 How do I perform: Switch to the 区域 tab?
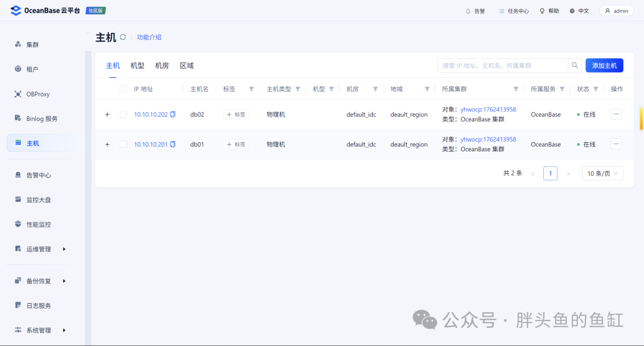click(x=187, y=66)
